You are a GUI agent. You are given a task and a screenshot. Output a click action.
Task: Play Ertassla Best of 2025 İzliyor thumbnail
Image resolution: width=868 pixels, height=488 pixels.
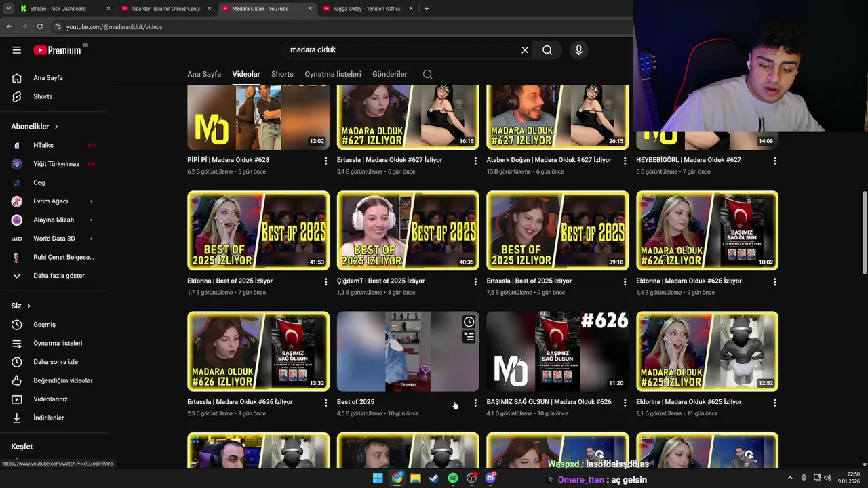(557, 230)
